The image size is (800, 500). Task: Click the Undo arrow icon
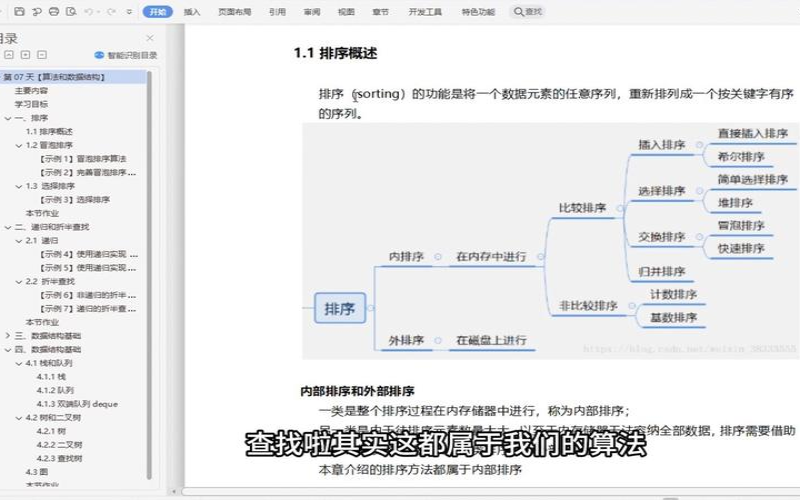[89, 11]
